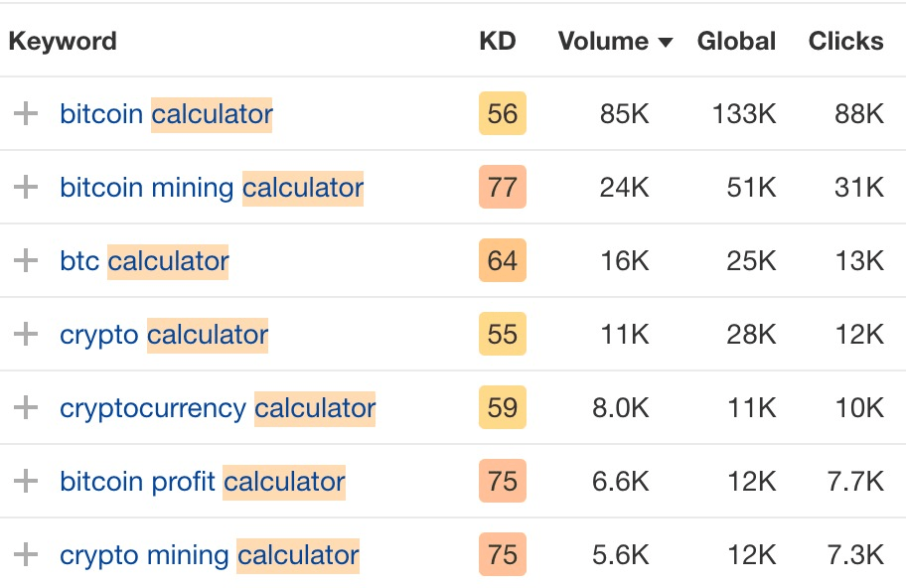Open the "bitcoin mining calculator" keyword link
Viewport: 906px width, 588px height.
click(212, 187)
